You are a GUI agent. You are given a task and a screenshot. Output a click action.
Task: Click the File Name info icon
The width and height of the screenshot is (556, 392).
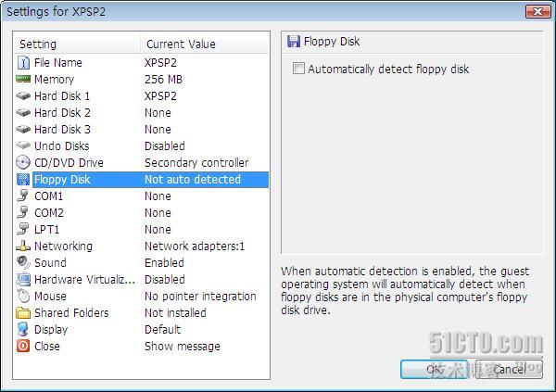(x=23, y=63)
